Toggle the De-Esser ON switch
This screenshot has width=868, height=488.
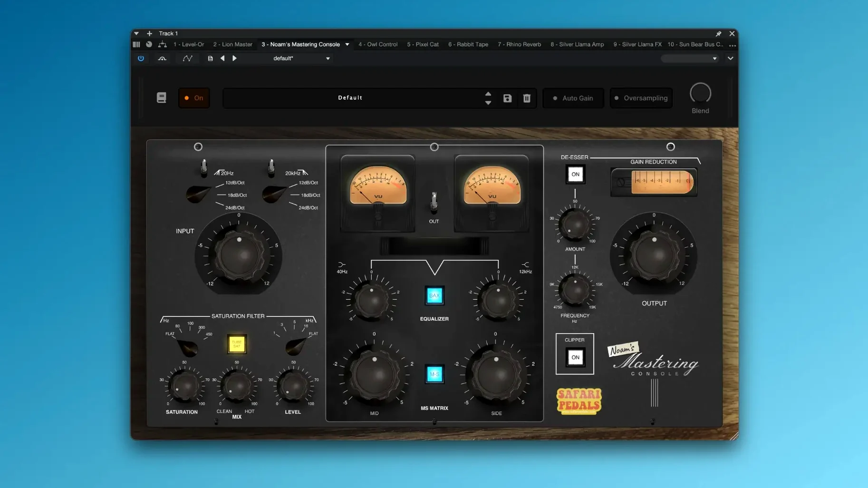[575, 175]
